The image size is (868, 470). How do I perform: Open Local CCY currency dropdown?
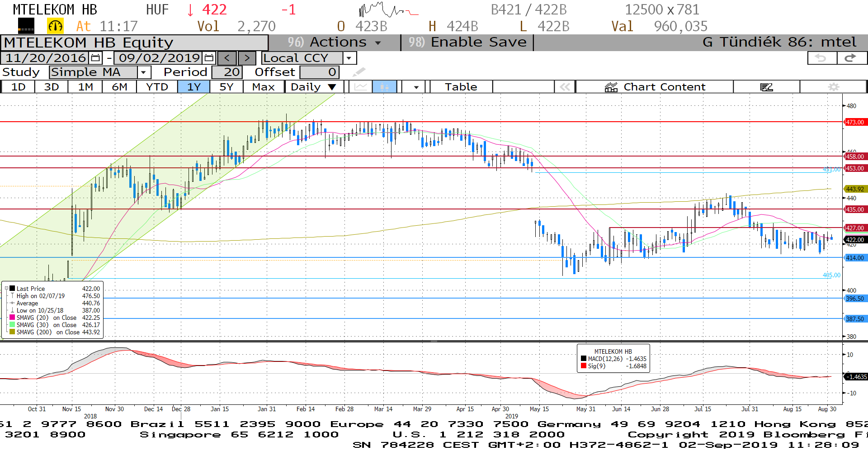click(x=349, y=58)
